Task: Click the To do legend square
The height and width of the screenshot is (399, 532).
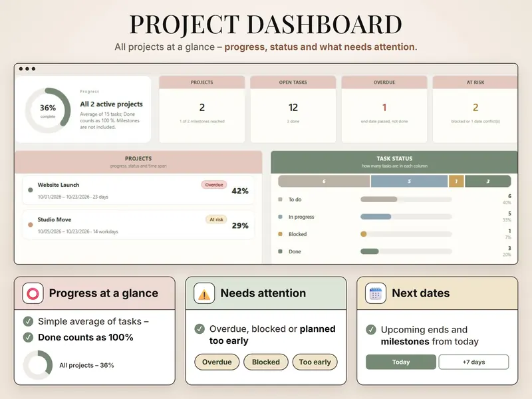Action: tap(280, 199)
